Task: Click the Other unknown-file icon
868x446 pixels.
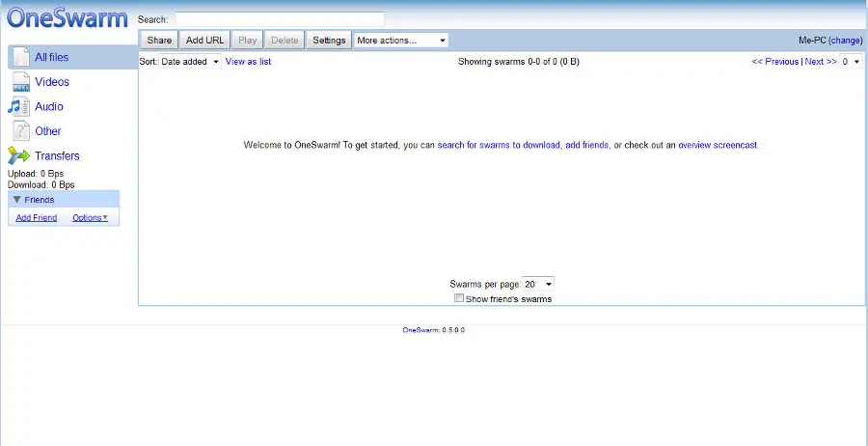Action: click(x=21, y=131)
